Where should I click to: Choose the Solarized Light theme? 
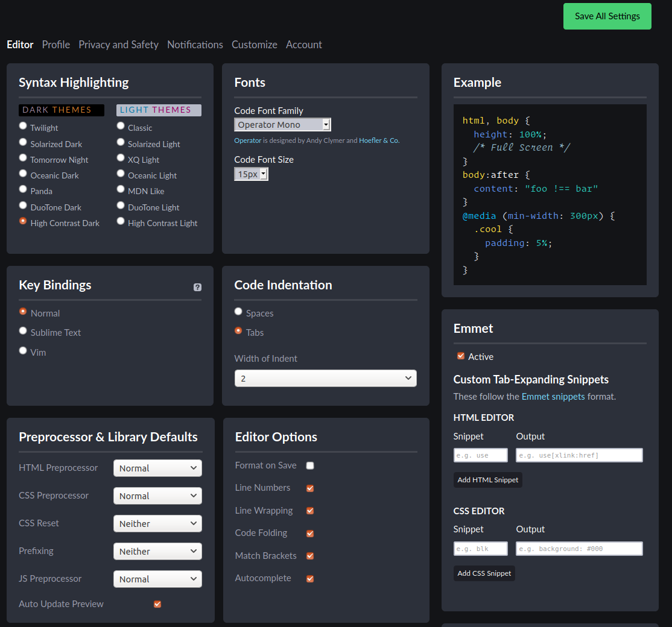(x=120, y=143)
